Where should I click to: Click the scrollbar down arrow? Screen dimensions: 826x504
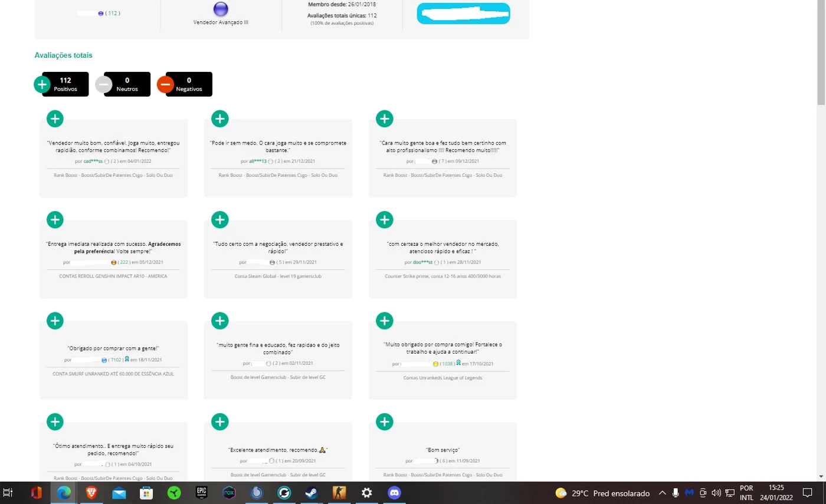(x=821, y=475)
